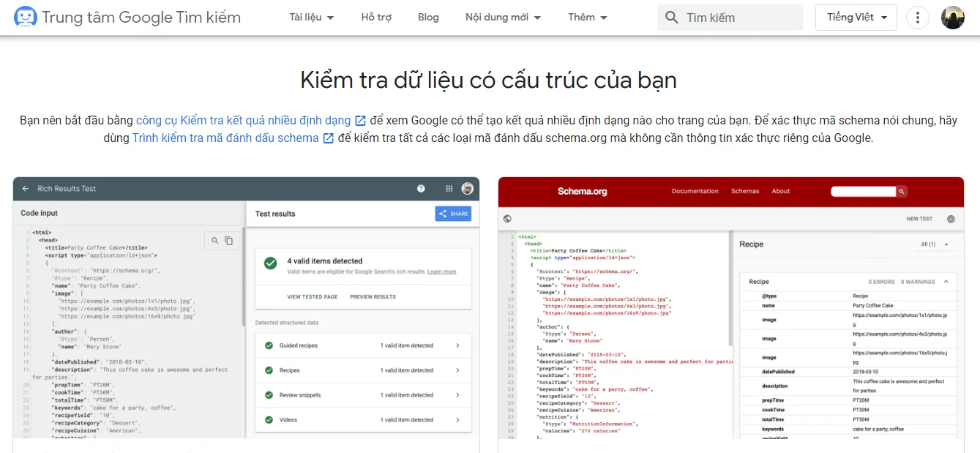Click the SHARE button in Test results
This screenshot has width=980, height=453.
453,214
